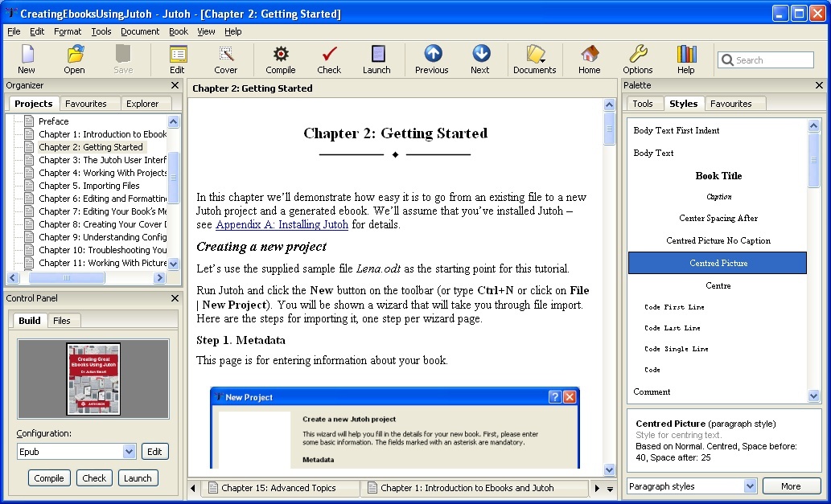The height and width of the screenshot is (504, 831).
Task: Click the bottom tab scroll-right arrow
Action: pos(597,488)
